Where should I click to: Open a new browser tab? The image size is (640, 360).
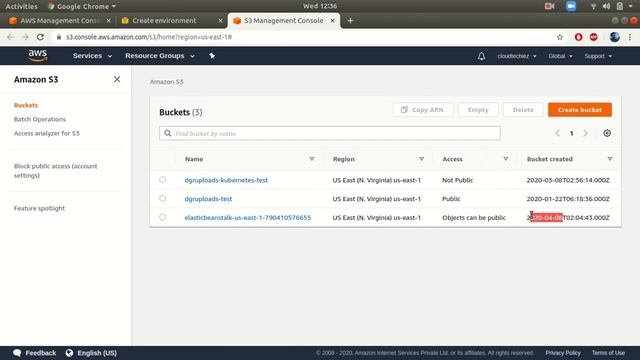click(350, 20)
